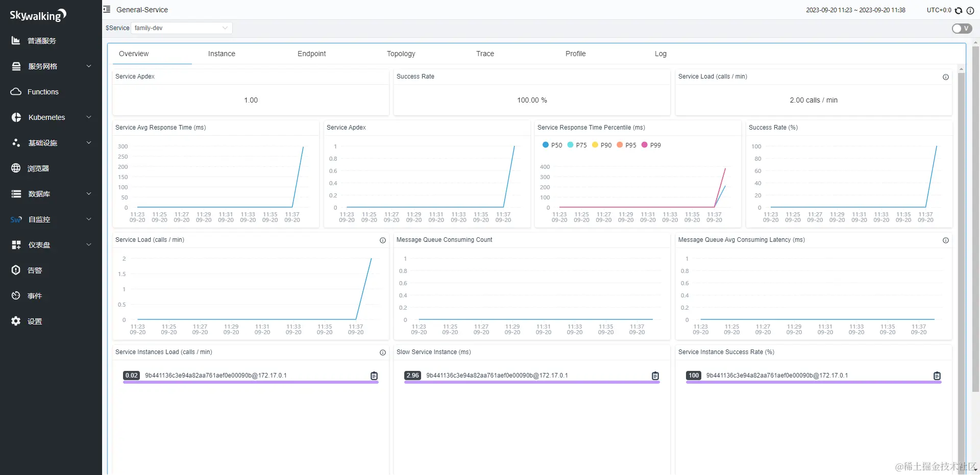Viewport: 980px width, 475px height.
Task: Open the info icon in the top-right header
Action: click(x=970, y=10)
